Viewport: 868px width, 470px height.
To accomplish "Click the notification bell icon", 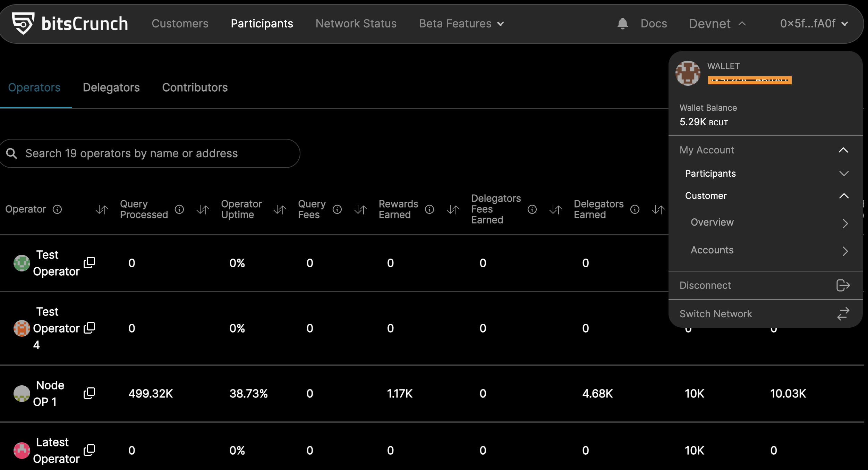I will point(622,24).
